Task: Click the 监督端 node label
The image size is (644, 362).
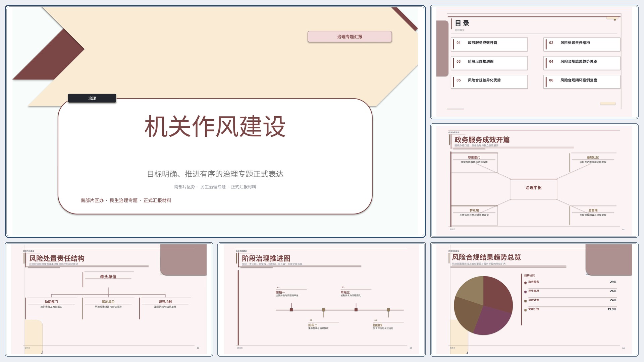Action: click(x=593, y=210)
